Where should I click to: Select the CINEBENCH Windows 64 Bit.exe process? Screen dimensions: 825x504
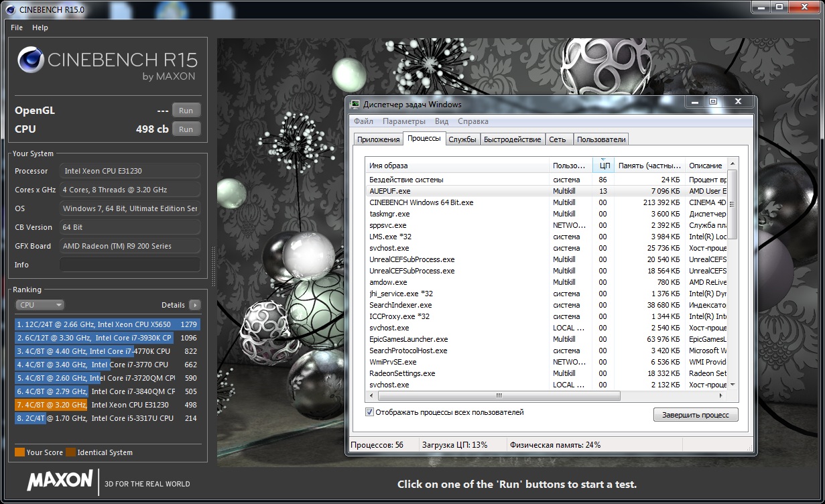(546, 202)
